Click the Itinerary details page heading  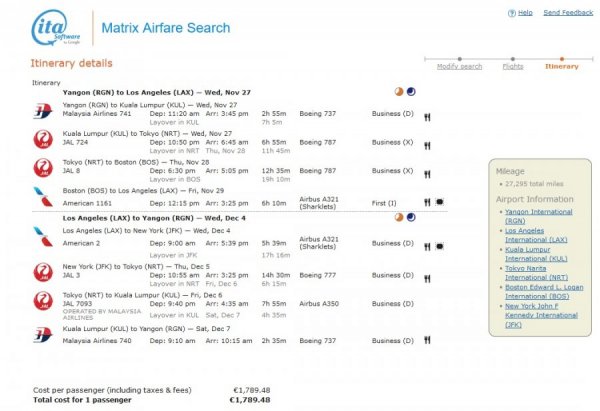click(x=71, y=63)
